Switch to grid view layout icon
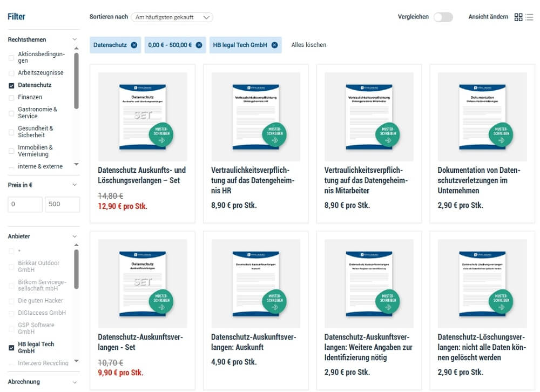 518,17
